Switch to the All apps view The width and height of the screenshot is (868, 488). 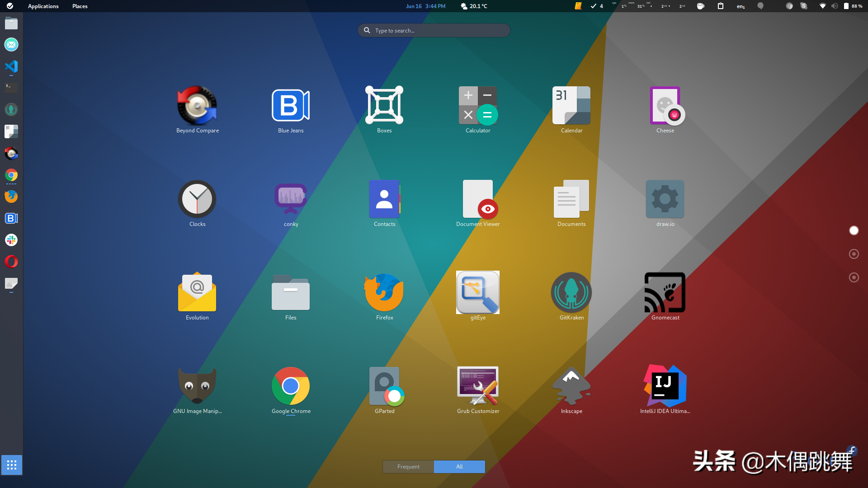459,467
